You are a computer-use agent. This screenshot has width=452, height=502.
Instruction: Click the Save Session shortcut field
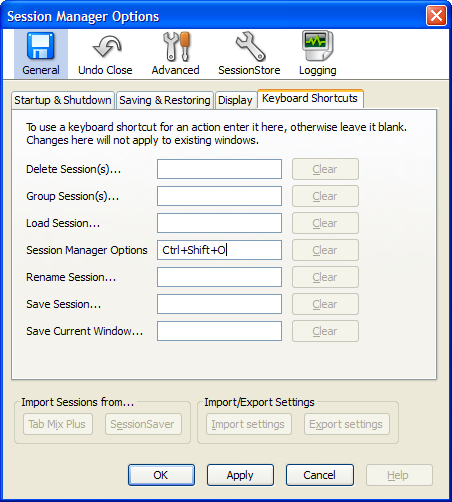pos(219,304)
